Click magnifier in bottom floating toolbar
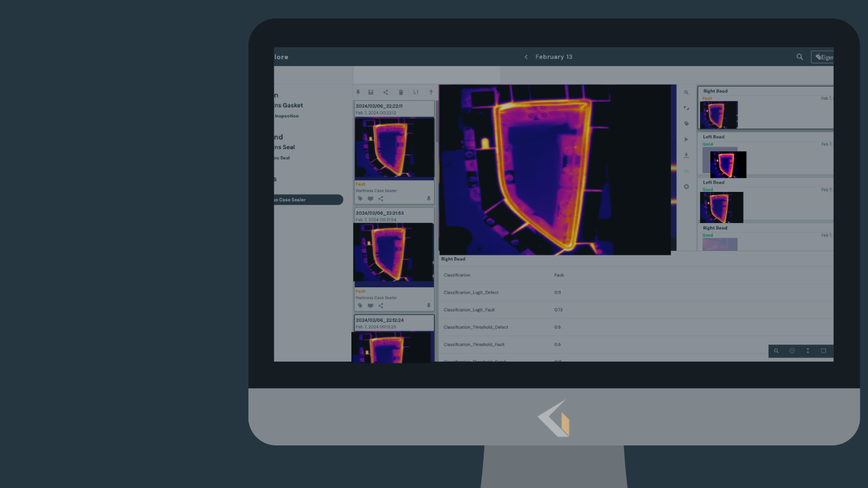Image resolution: width=868 pixels, height=488 pixels. tap(776, 351)
